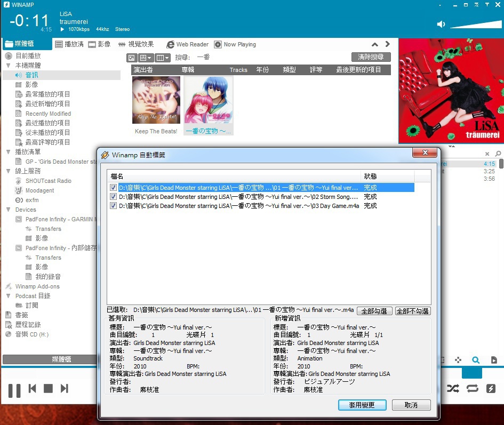The image size is (504, 425).
Task: Collapse the Devices tree section
Action: tap(9, 210)
